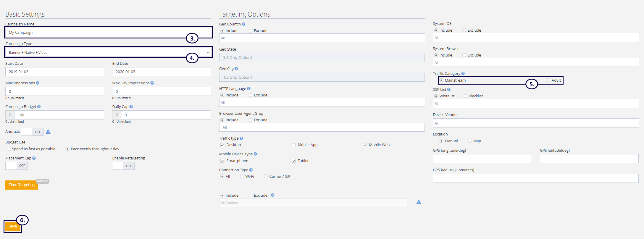Open the Device Vendor selection field
The image size is (644, 239).
(x=535, y=123)
